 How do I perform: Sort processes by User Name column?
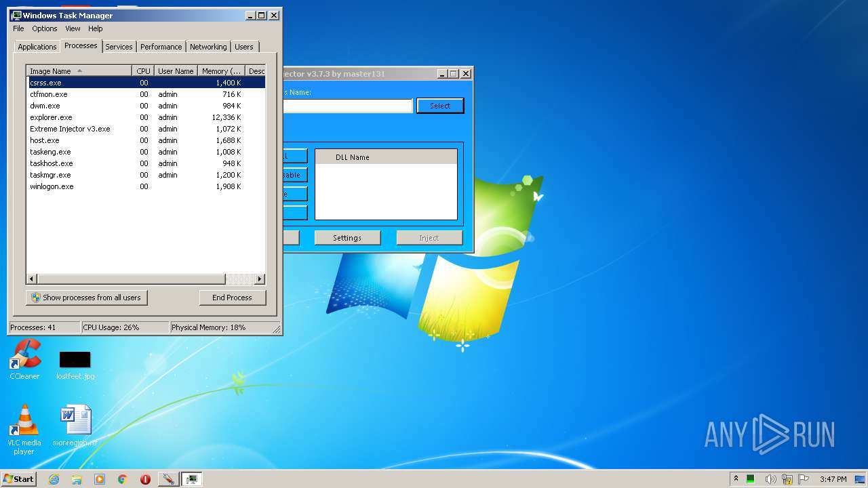(x=176, y=71)
